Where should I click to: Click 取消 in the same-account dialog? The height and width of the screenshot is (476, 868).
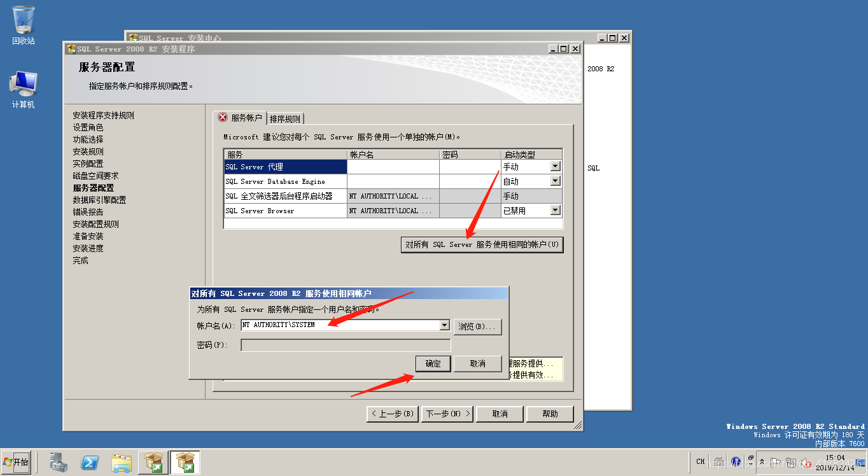point(478,363)
